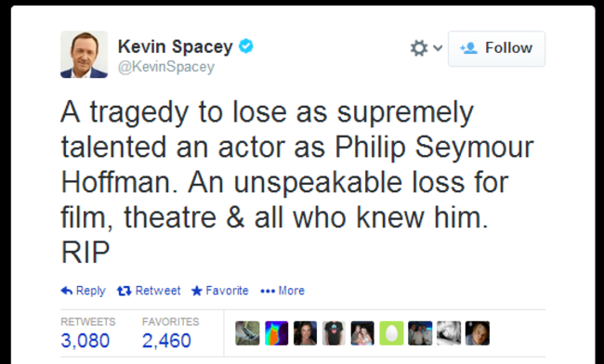Click the blue verified badge icon
Screen dimensions: 604x364
245,46
